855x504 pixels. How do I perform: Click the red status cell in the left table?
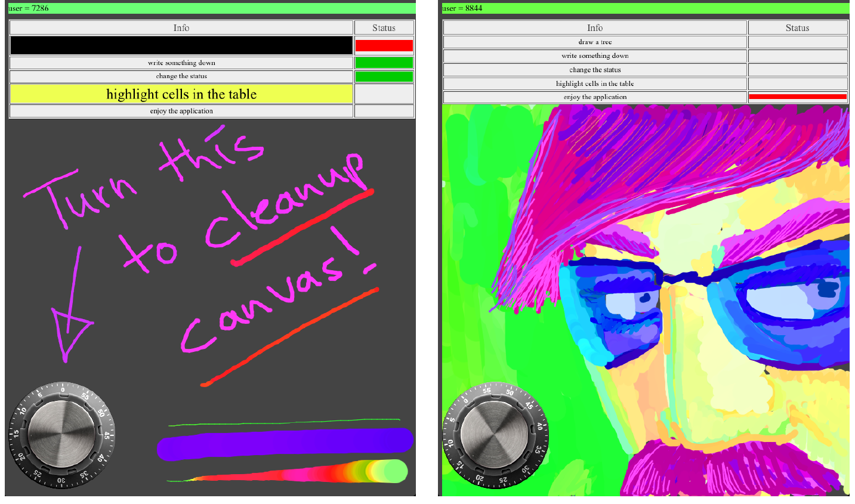pos(384,45)
